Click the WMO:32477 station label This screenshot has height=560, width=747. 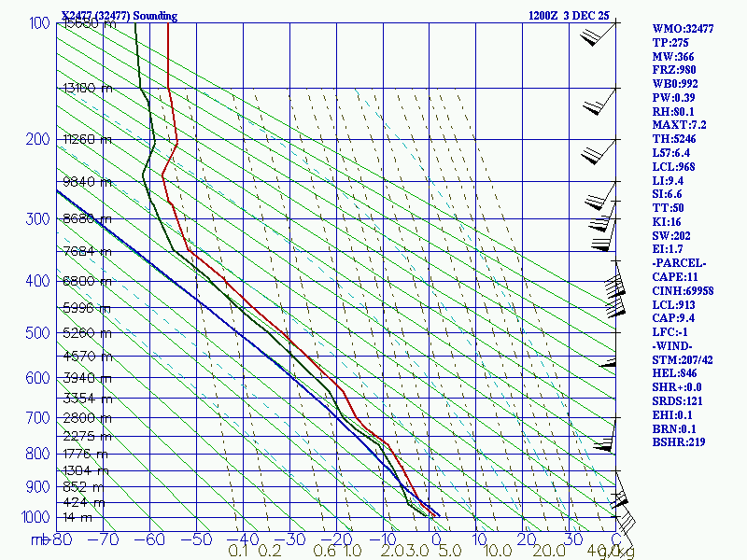coord(683,29)
